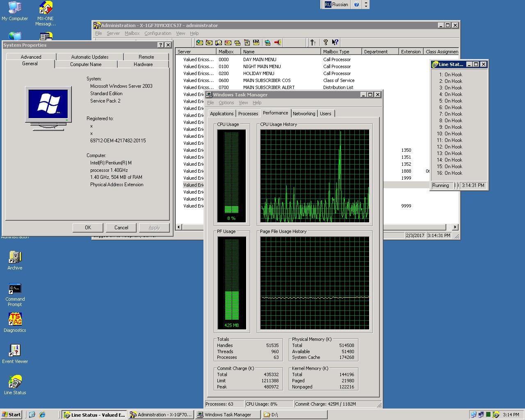Screen dimensions: 525x420
Task: Click the Department column header
Action: tap(380, 52)
